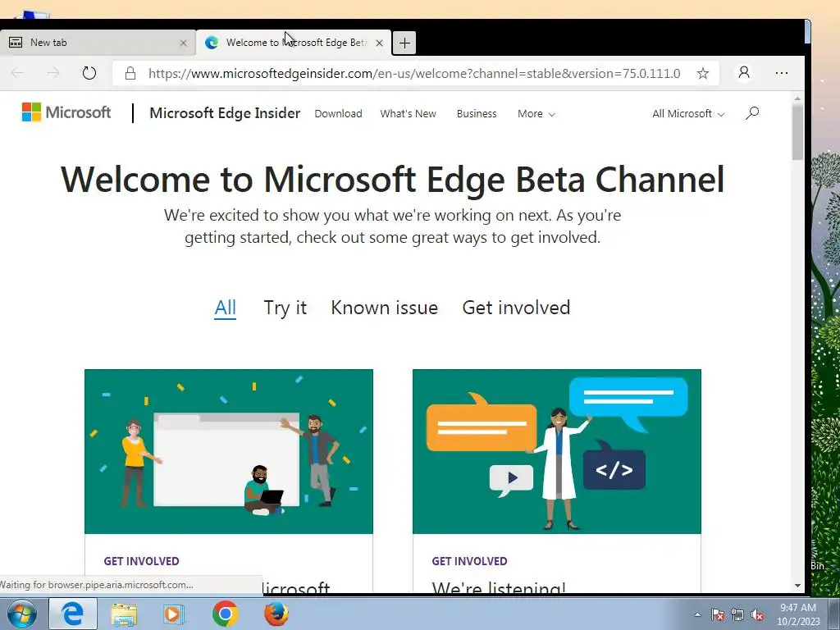
Task: Launch Windows Media Player from taskbar
Action: pyautogui.click(x=174, y=614)
